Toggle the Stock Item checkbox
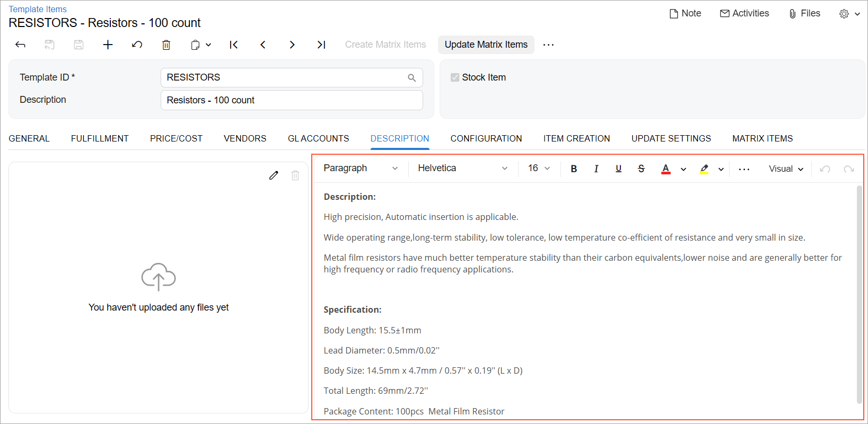The image size is (868, 424). tap(455, 77)
